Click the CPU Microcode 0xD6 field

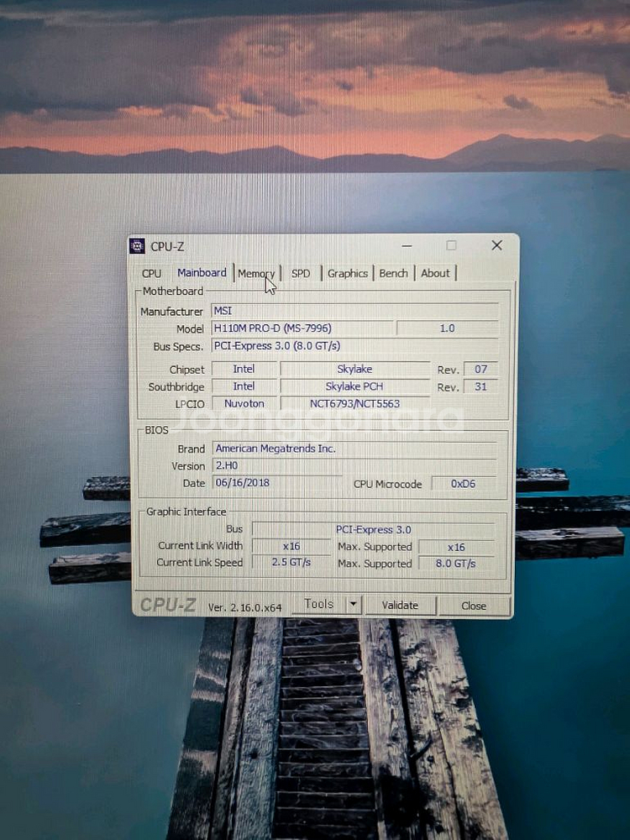pos(463,484)
